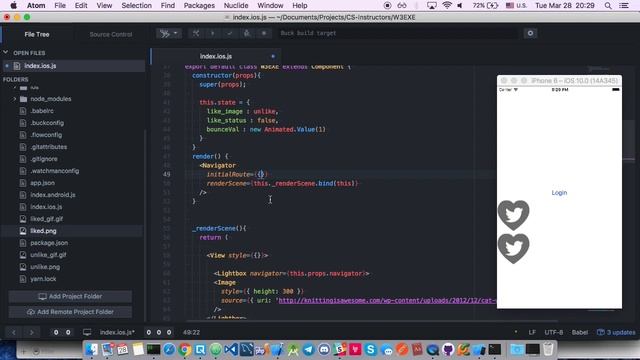Click the Add Remote Project Folder button
The height and width of the screenshot is (360, 640).
click(x=70, y=312)
